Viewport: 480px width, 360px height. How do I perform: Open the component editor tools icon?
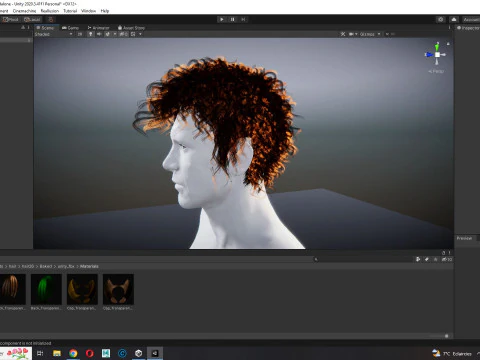(343, 34)
